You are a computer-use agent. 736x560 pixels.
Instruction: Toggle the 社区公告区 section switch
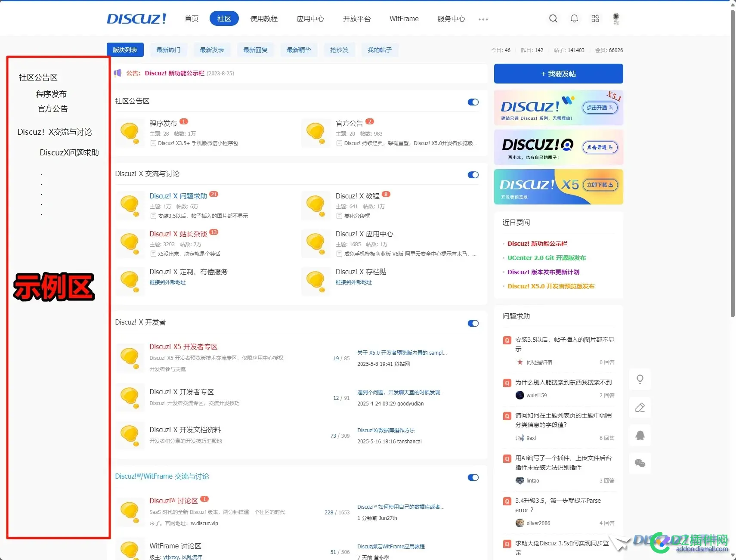[x=473, y=102]
